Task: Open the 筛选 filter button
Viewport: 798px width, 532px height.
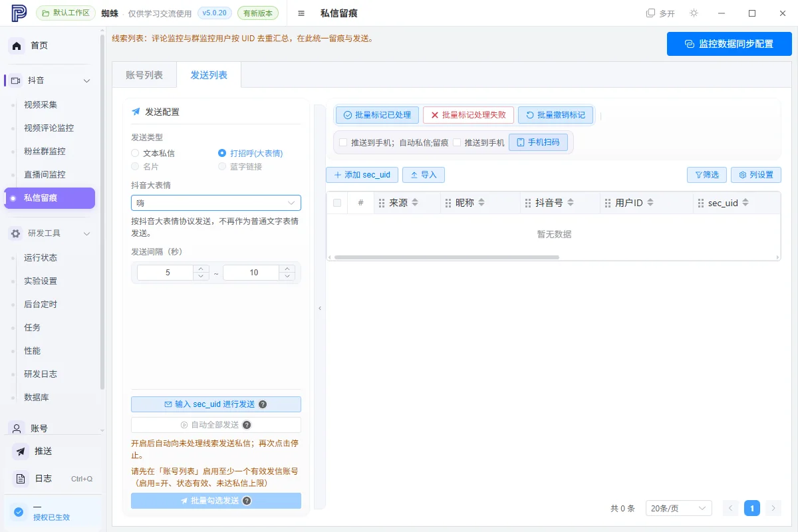Action: click(x=706, y=175)
